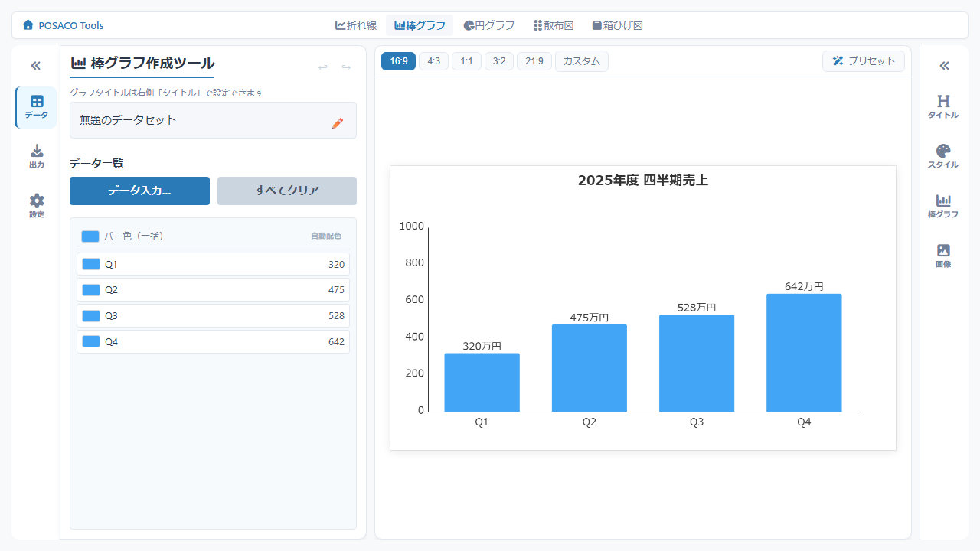Screen dimensions: 980x551
Task: Open the 設定 gear settings panel
Action: pyautogui.click(x=36, y=207)
